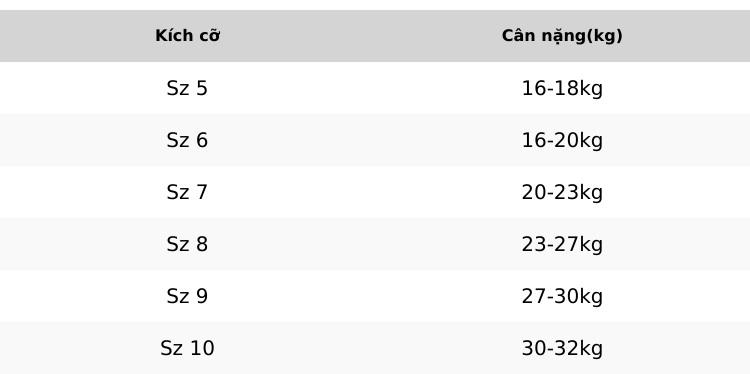750x374 pixels.
Task: Choose the size matching 20-23kg
Action: click(187, 192)
